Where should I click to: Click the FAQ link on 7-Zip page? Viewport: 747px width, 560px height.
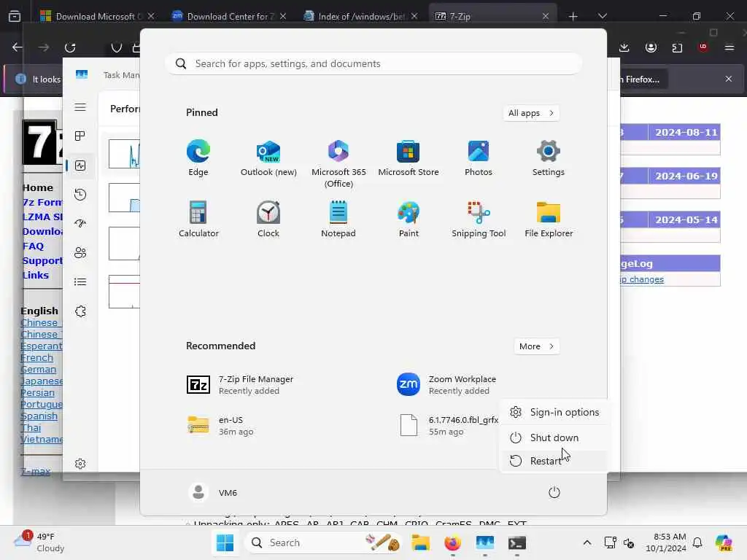point(33,246)
